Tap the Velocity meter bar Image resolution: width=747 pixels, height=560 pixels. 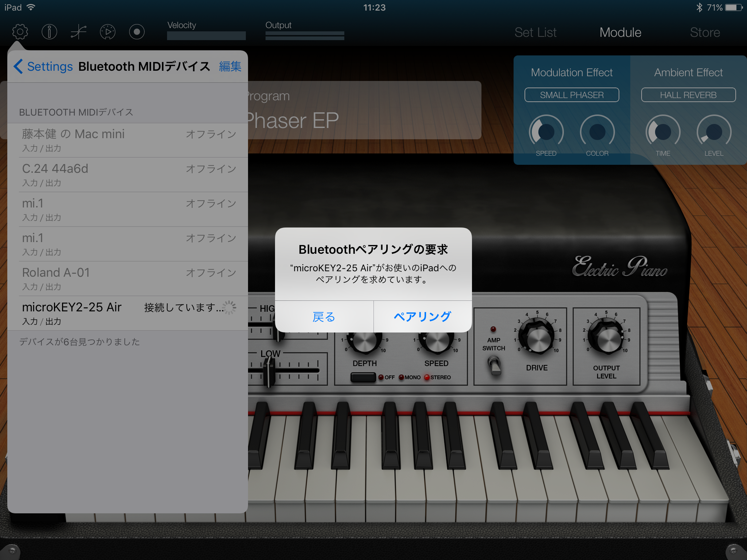point(206,36)
